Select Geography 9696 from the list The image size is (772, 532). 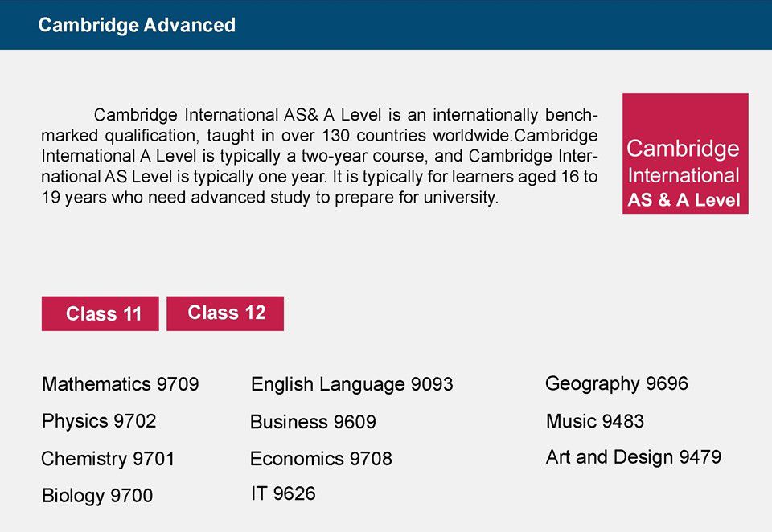coord(617,383)
